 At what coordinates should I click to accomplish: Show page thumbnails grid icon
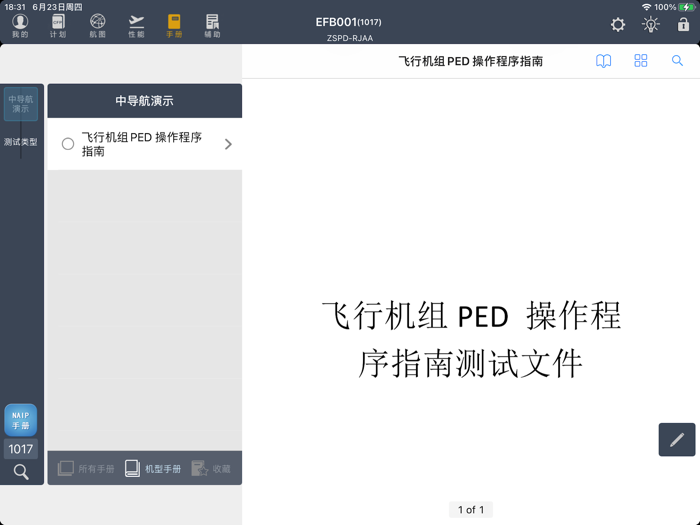tap(641, 61)
